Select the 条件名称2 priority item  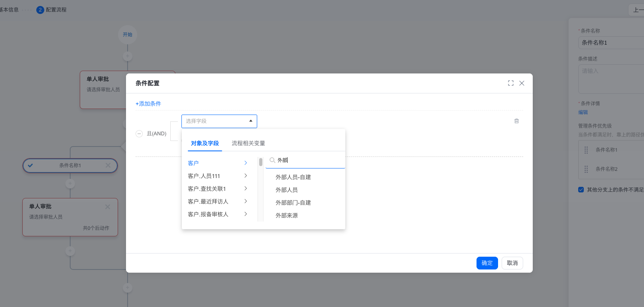click(611, 169)
